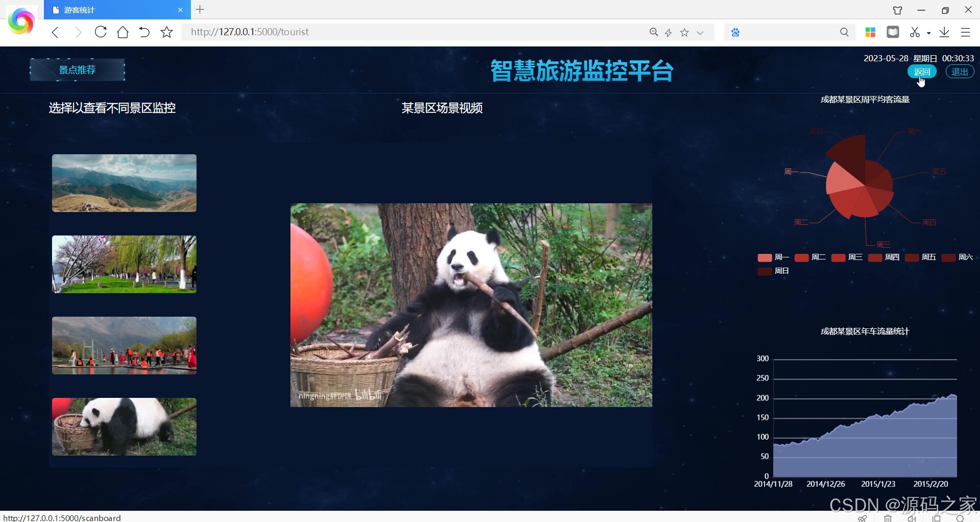The height and width of the screenshot is (522, 980).
Task: Reload the tourist page
Action: click(101, 32)
